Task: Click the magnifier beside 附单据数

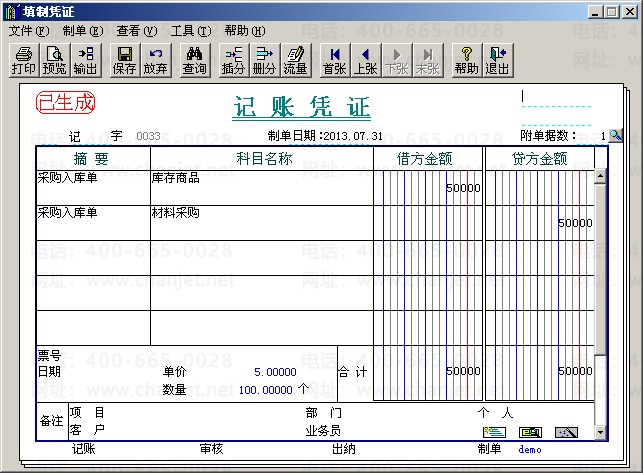Action: (x=615, y=135)
